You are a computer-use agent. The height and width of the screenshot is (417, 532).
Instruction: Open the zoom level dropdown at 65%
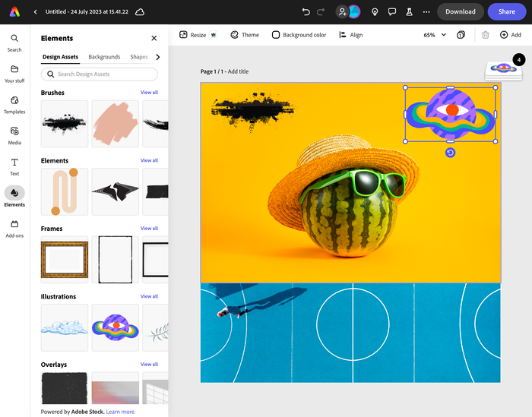[435, 35]
